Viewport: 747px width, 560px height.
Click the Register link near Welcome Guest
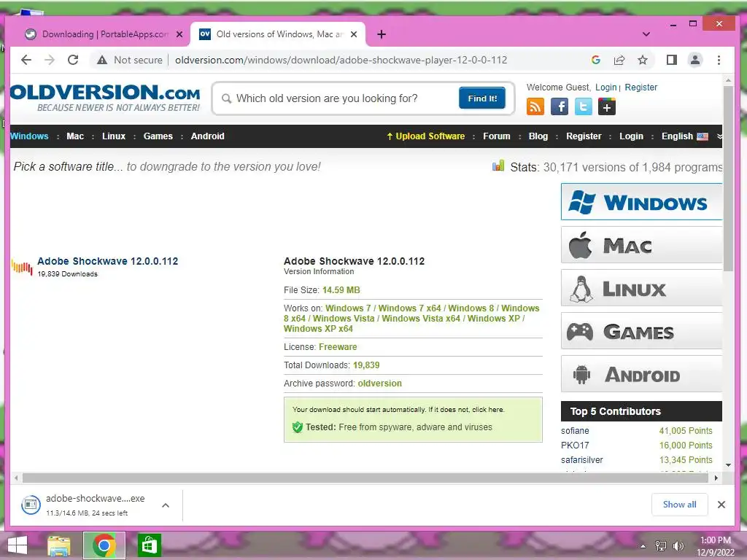coord(640,87)
